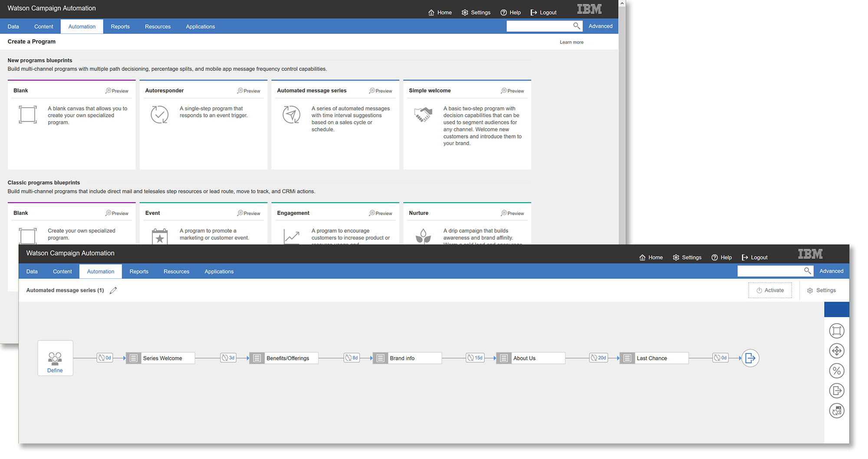Edit the Automated message series (1) name with the pencil
Viewport: 868px width, 459px height.
[x=113, y=291]
